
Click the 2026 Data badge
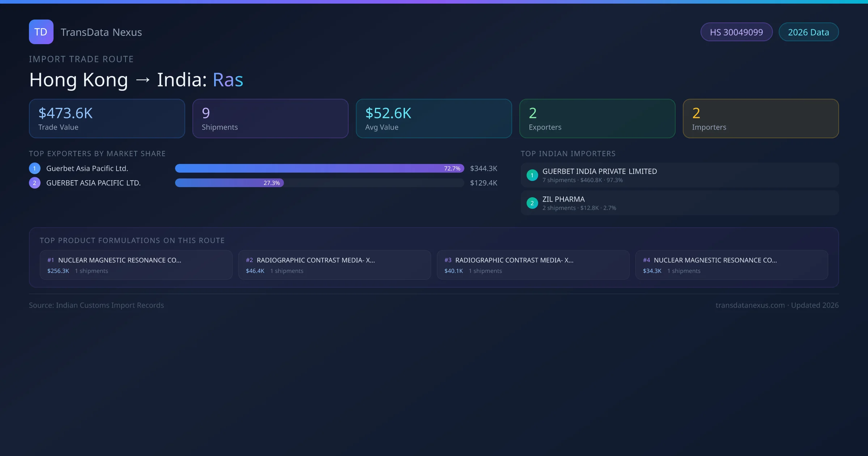(x=808, y=32)
